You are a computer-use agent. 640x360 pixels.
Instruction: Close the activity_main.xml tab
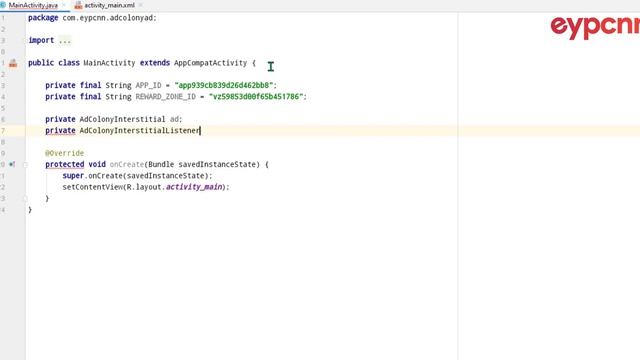click(141, 5)
